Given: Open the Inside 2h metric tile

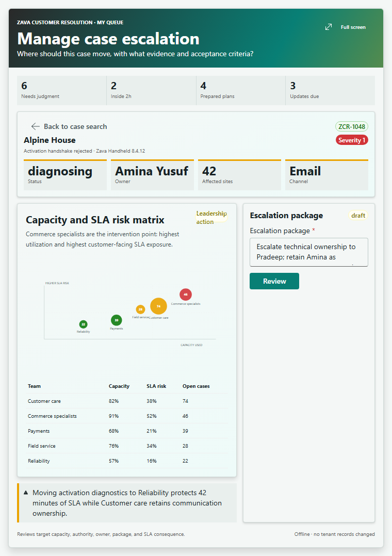Looking at the screenshot, I should coord(151,90).
